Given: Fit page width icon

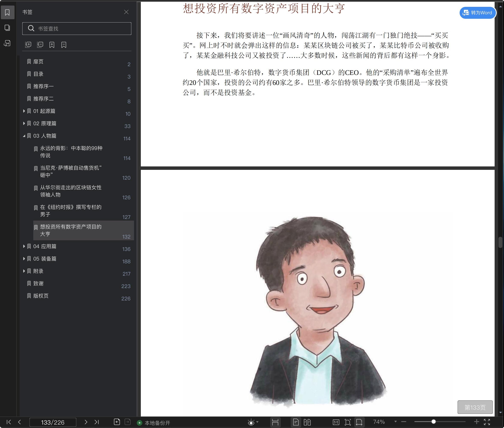Looking at the screenshot, I should 359,422.
